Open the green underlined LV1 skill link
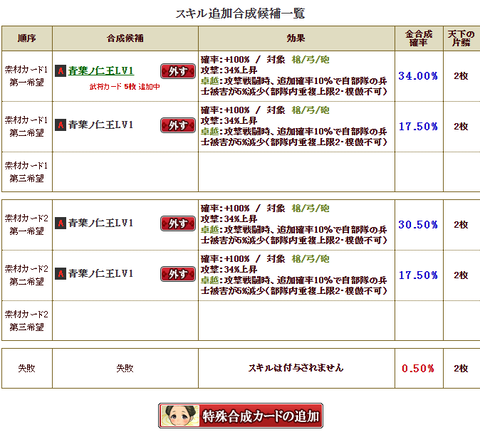This screenshot has width=480, height=432. pos(101,71)
